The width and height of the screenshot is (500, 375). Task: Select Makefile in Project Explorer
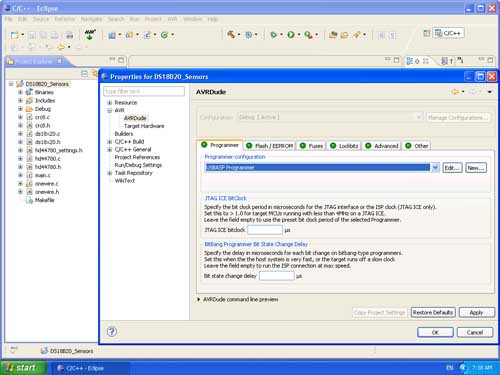pos(44,200)
